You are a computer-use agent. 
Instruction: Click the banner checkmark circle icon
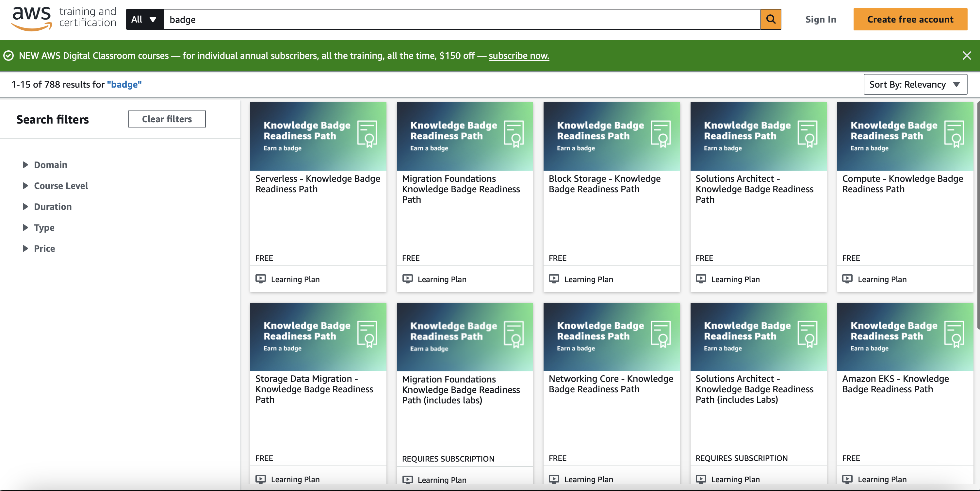[x=8, y=56]
